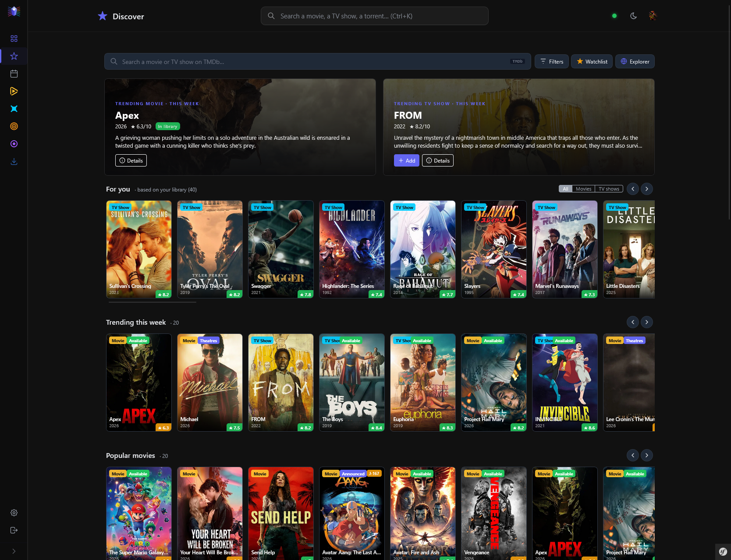Viewport: 731px width, 560px height.
Task: Open the Euphoria poster
Action: click(x=423, y=383)
